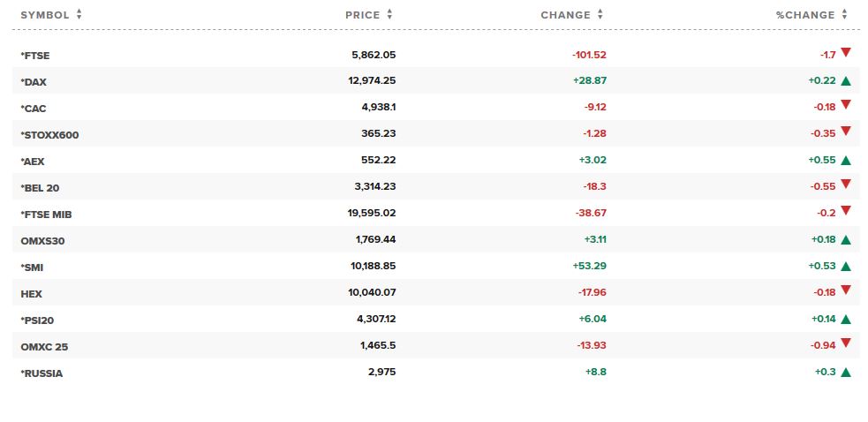Click the change value -18.3

tap(594, 186)
